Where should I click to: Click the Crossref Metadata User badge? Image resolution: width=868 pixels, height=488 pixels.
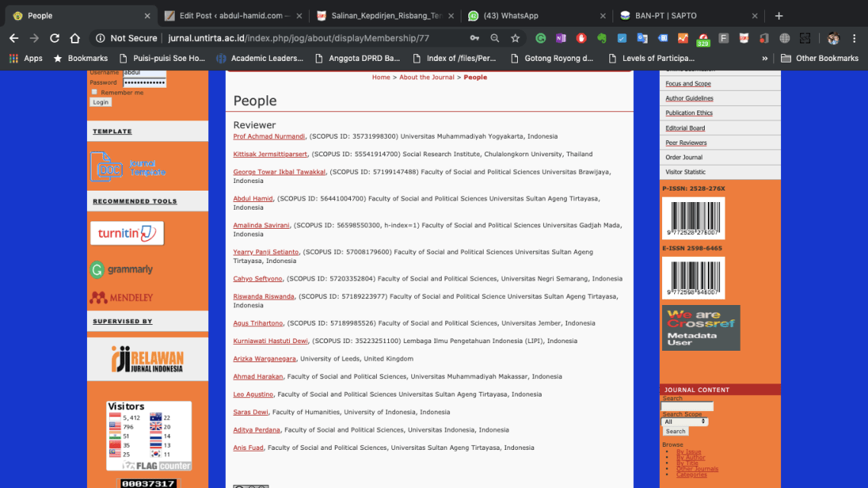700,328
